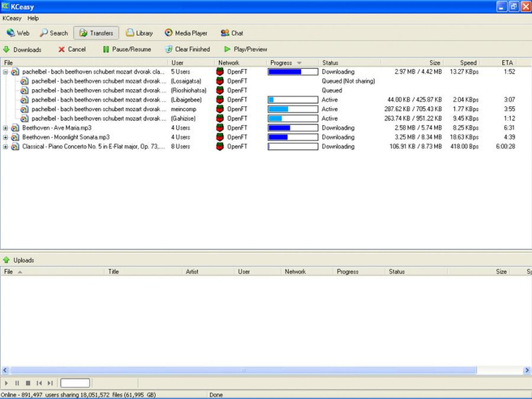Click the Progress column sort arrow
Viewport: 532px width, 399px height.
[x=299, y=63]
